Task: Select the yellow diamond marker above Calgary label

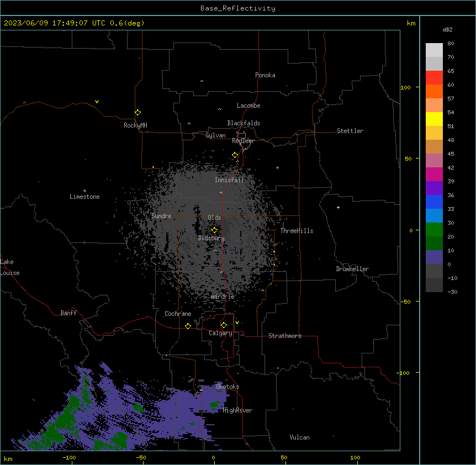Action: tap(224, 325)
